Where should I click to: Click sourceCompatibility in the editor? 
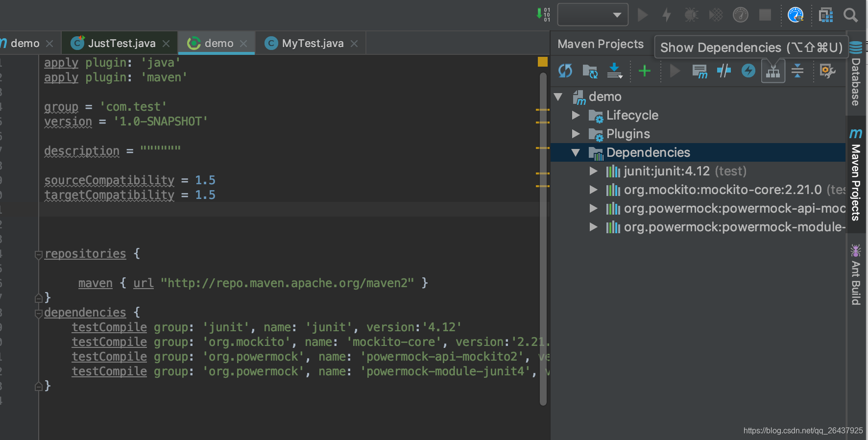(109, 180)
